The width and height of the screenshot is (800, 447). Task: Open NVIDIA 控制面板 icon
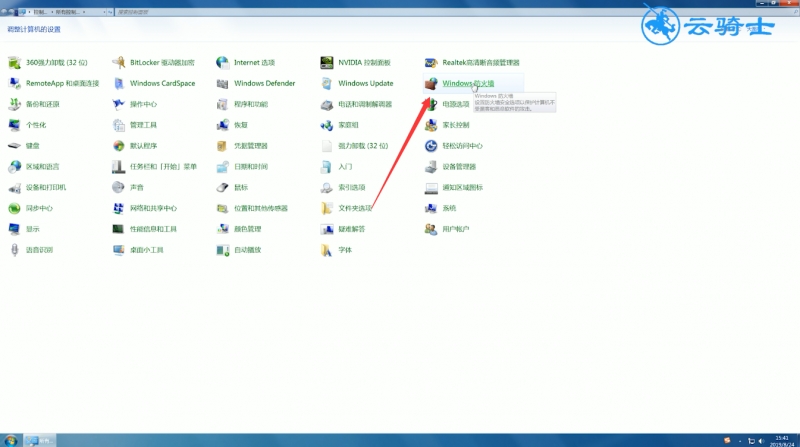(327, 62)
